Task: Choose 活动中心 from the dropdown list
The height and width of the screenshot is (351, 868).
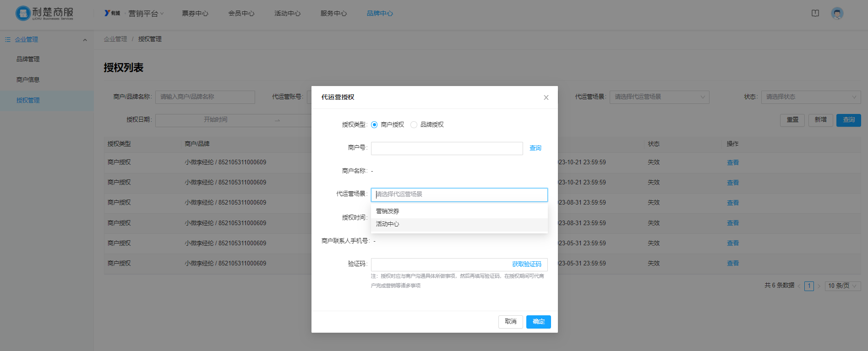Action: point(459,224)
